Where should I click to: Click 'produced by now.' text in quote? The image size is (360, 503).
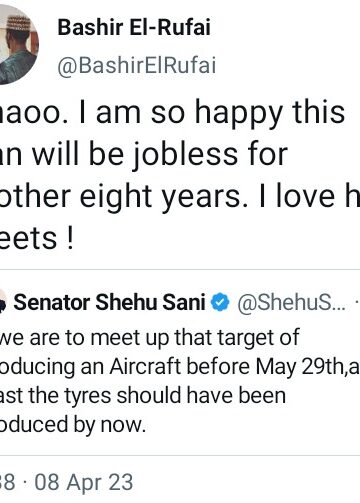73,425
